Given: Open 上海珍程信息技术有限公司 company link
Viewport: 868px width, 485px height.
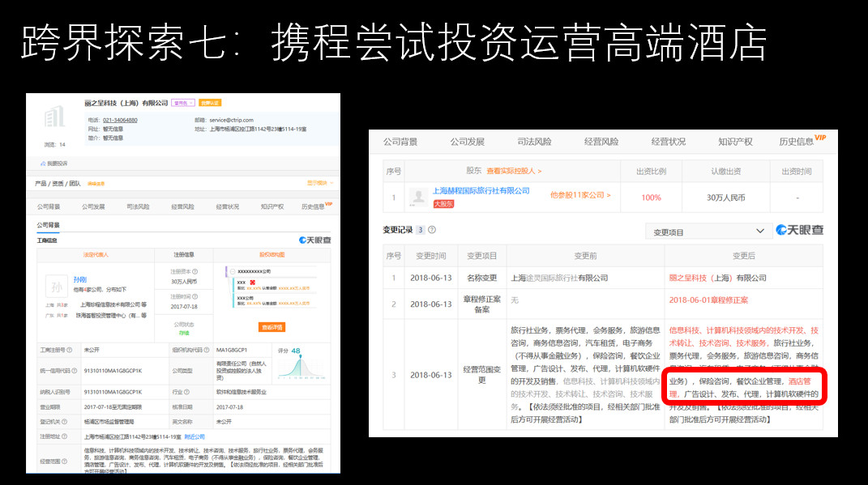Looking at the screenshot, I should coord(110,304).
